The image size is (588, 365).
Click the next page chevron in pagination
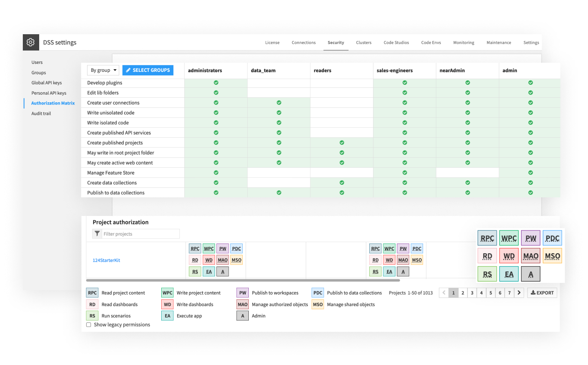coord(519,292)
